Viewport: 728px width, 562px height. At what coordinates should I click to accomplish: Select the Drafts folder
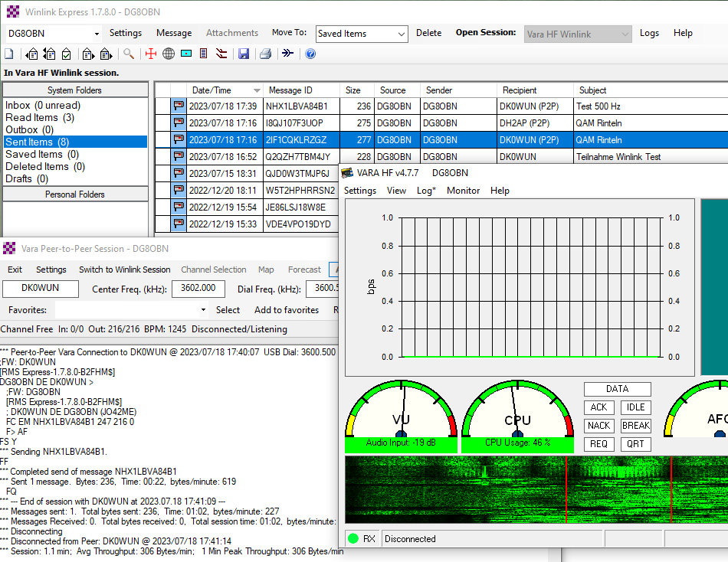click(27, 178)
